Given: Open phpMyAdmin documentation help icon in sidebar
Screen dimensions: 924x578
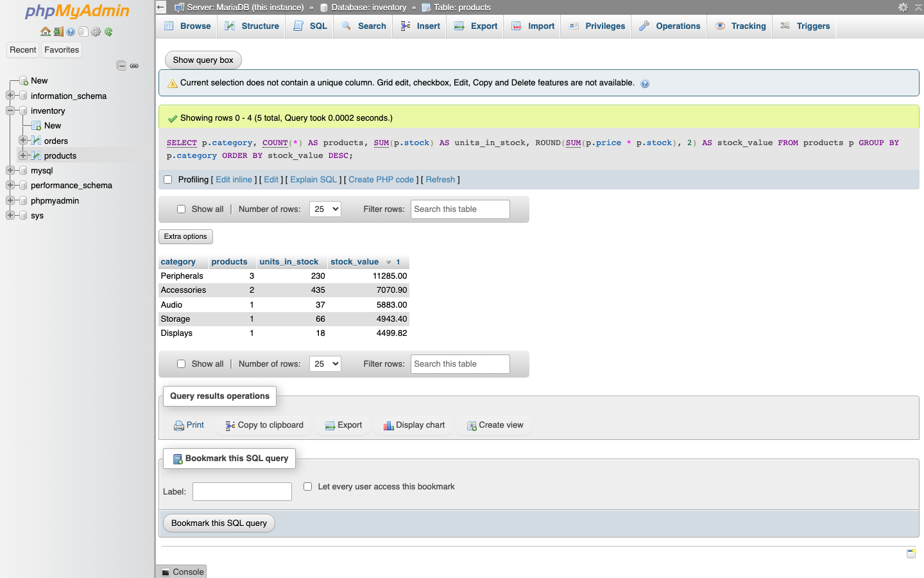Looking at the screenshot, I should (71, 31).
